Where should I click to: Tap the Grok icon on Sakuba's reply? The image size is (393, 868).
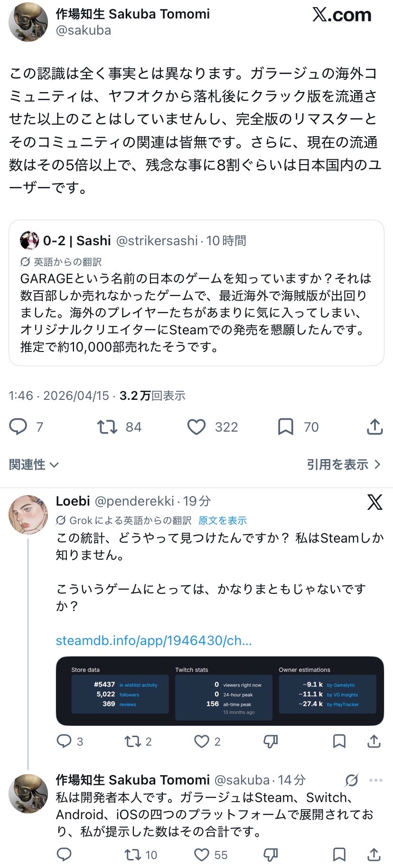[352, 780]
